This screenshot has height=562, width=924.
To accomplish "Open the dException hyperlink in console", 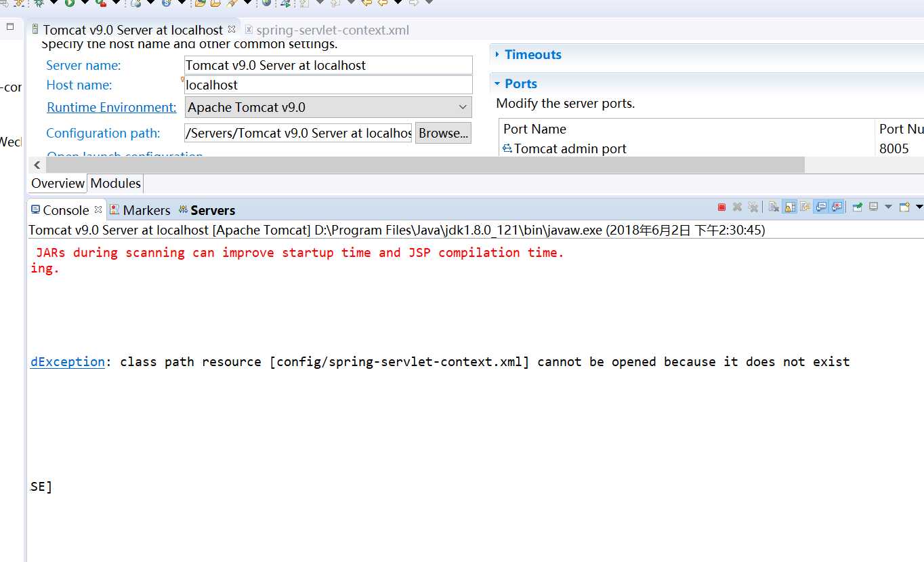I will (x=68, y=361).
